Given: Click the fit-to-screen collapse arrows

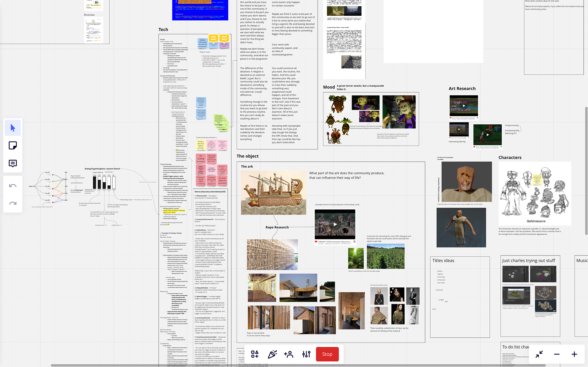Looking at the screenshot, I should coord(539,354).
